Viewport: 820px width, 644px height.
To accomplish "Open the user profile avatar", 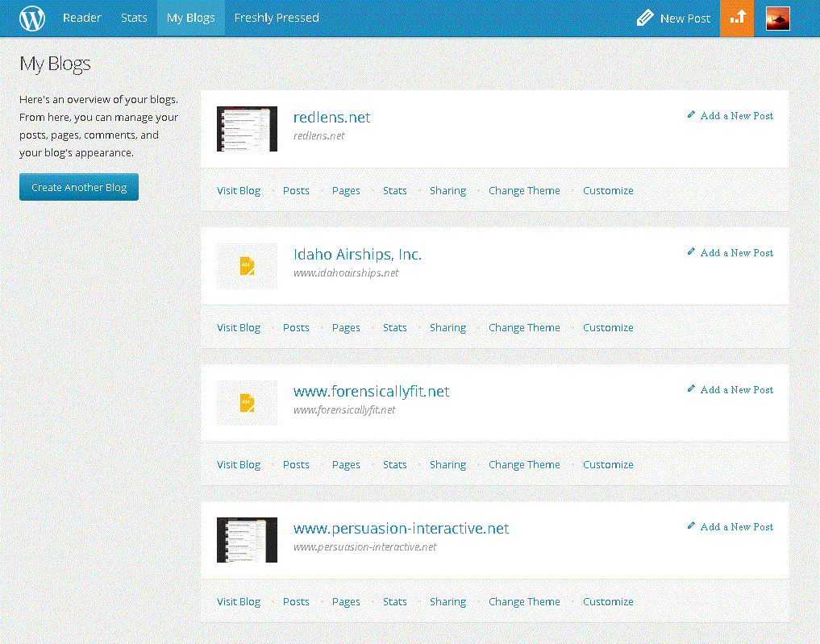I will click(x=777, y=18).
